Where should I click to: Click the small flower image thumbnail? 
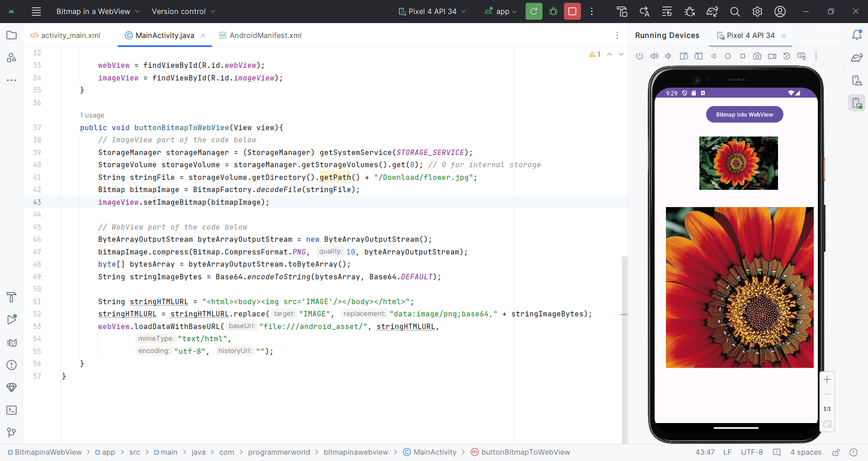point(738,163)
